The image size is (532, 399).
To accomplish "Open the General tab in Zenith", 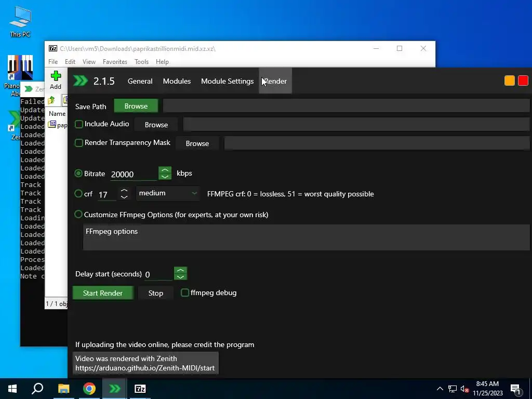I will pos(140,81).
